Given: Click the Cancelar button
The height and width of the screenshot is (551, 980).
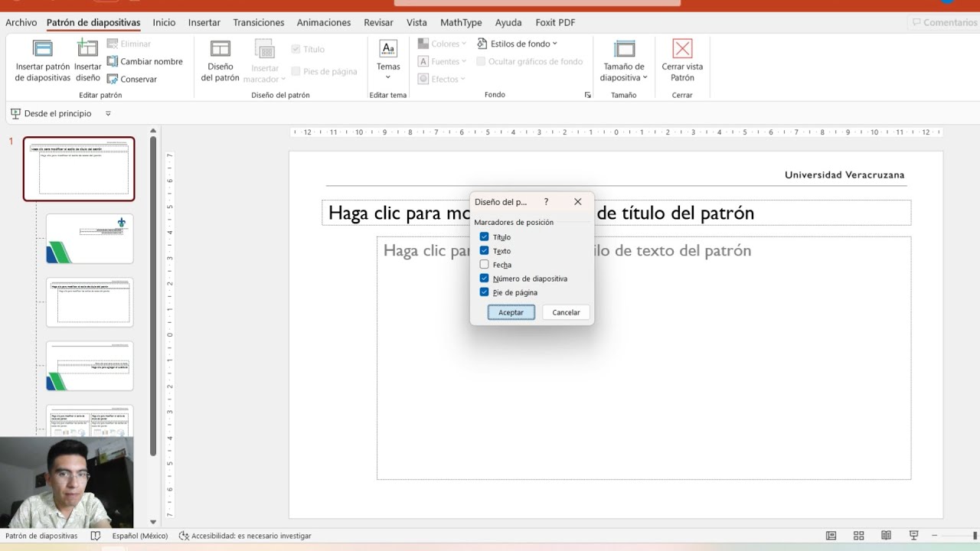Looking at the screenshot, I should (566, 312).
